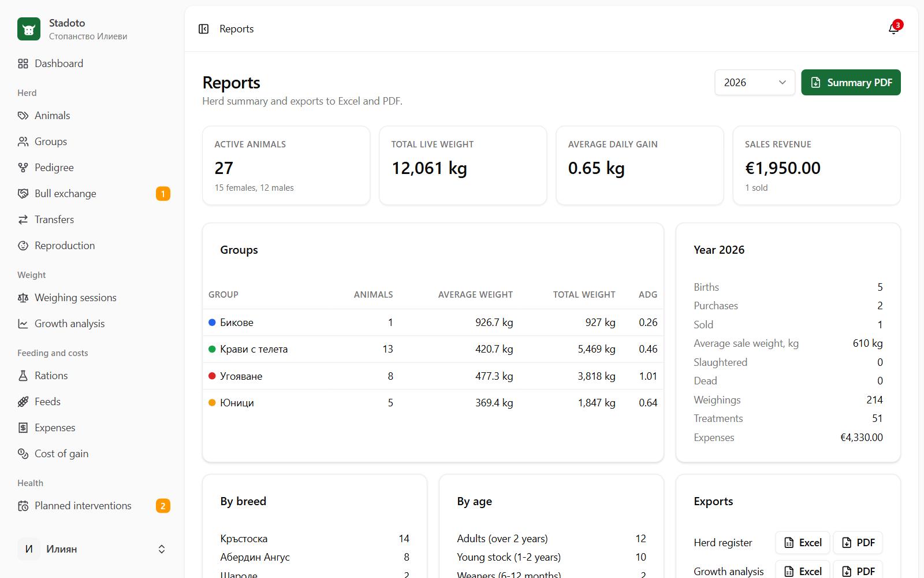
Task: Export Herd register as PDF
Action: [x=858, y=543]
